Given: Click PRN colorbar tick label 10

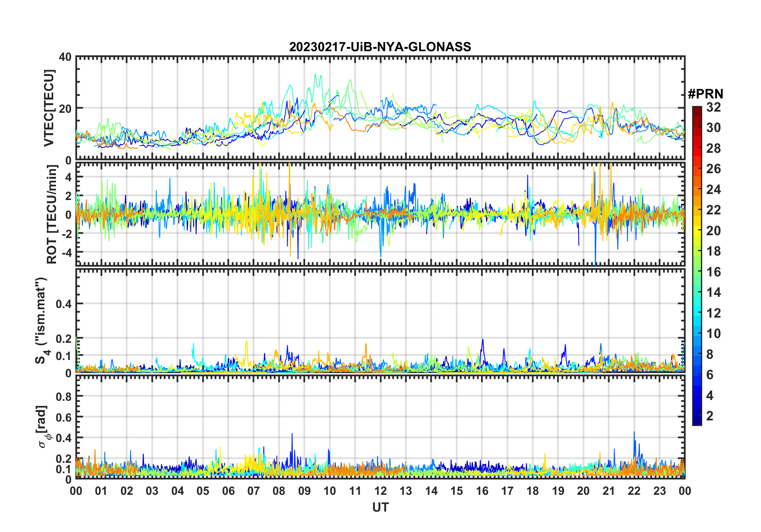Looking at the screenshot, I should [714, 334].
